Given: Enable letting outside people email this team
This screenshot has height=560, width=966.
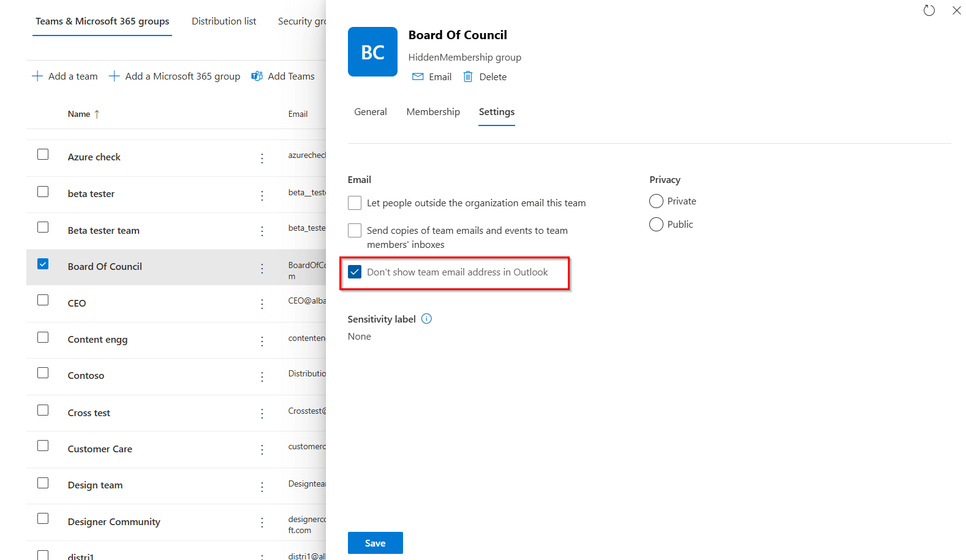Looking at the screenshot, I should 355,203.
